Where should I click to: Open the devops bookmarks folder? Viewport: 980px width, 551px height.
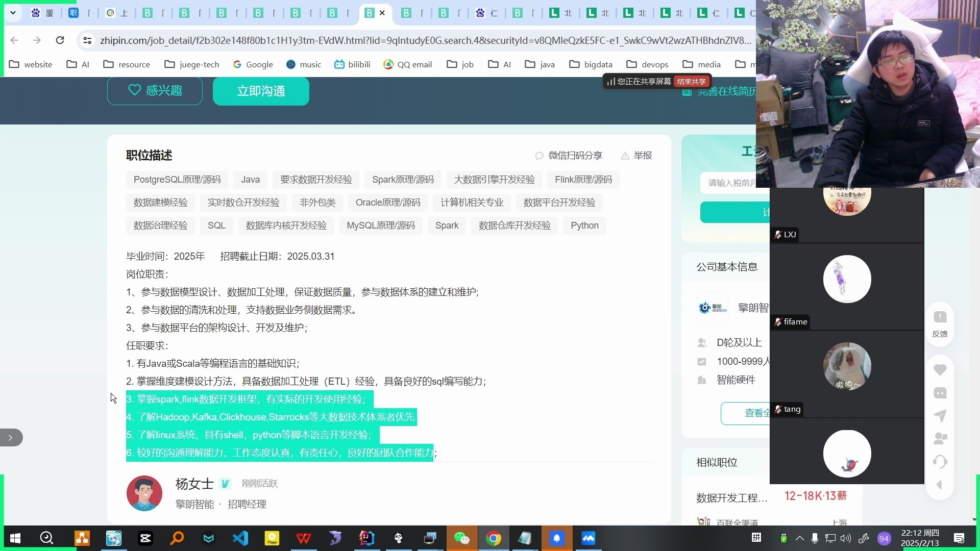[648, 64]
